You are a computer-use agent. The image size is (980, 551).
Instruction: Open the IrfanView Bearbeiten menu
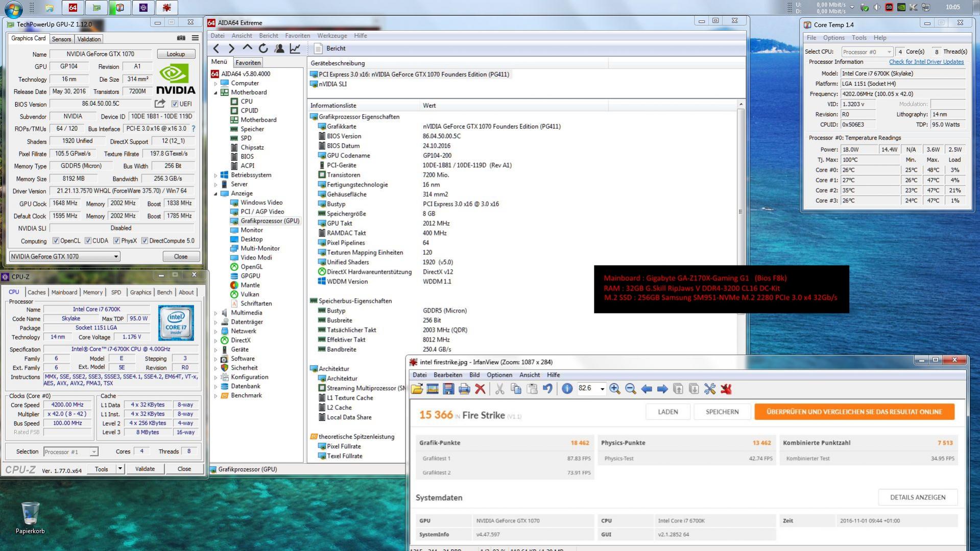pos(447,375)
